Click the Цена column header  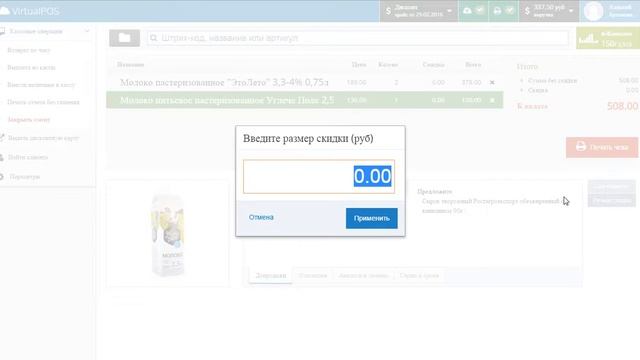click(x=359, y=64)
